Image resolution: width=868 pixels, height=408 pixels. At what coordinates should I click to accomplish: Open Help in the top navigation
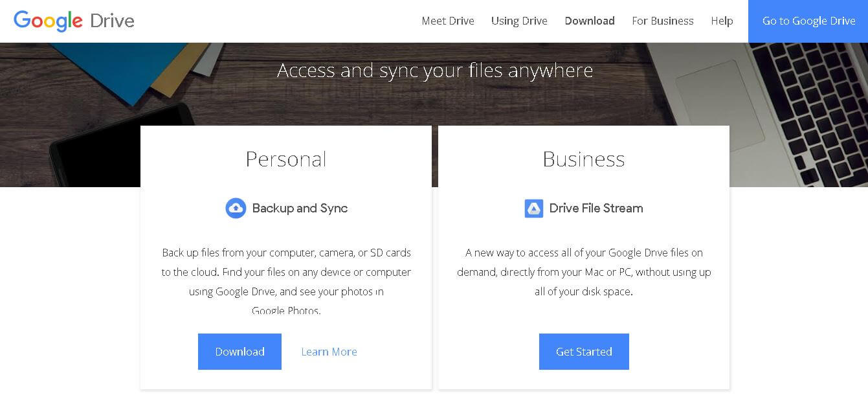[x=722, y=21]
